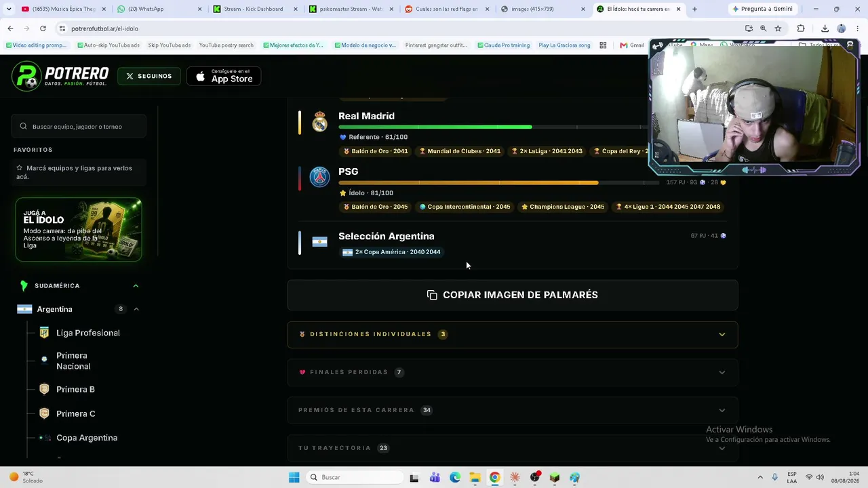Image resolution: width=868 pixels, height=488 pixels.
Task: Expand the Finales Perdidas section
Action: pyautogui.click(x=513, y=372)
